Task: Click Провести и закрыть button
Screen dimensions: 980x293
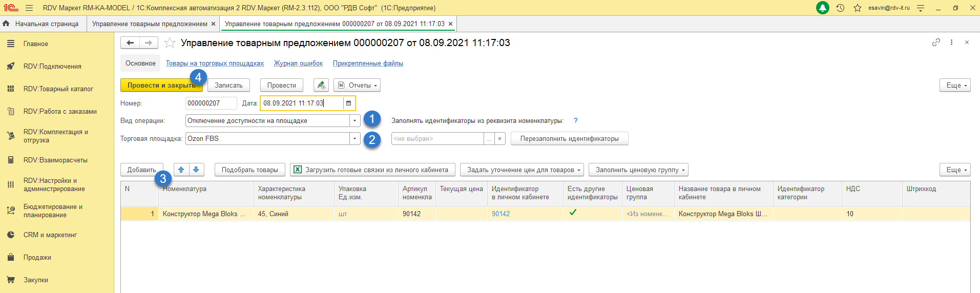Action: [x=161, y=85]
